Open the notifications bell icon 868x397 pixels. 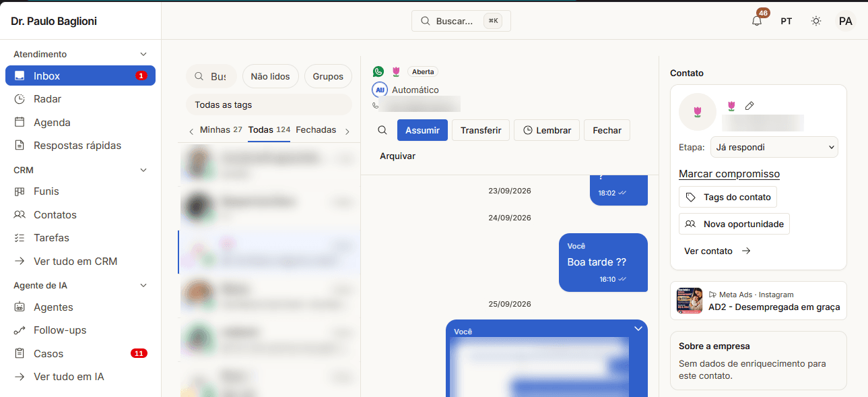tap(757, 21)
